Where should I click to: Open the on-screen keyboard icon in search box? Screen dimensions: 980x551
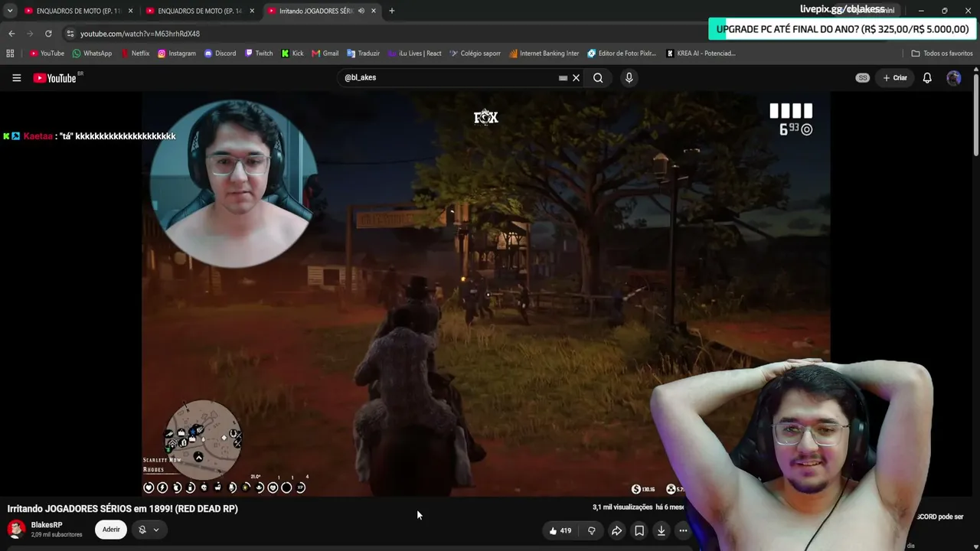pos(563,77)
